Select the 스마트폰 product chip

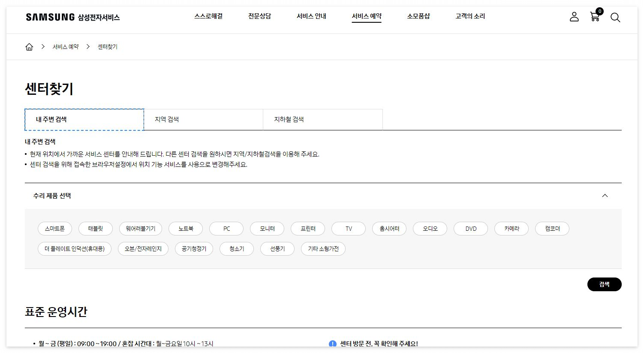click(55, 229)
